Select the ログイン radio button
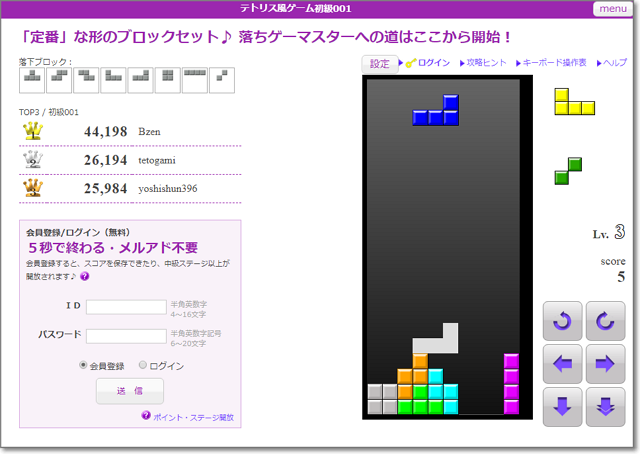 pos(142,366)
